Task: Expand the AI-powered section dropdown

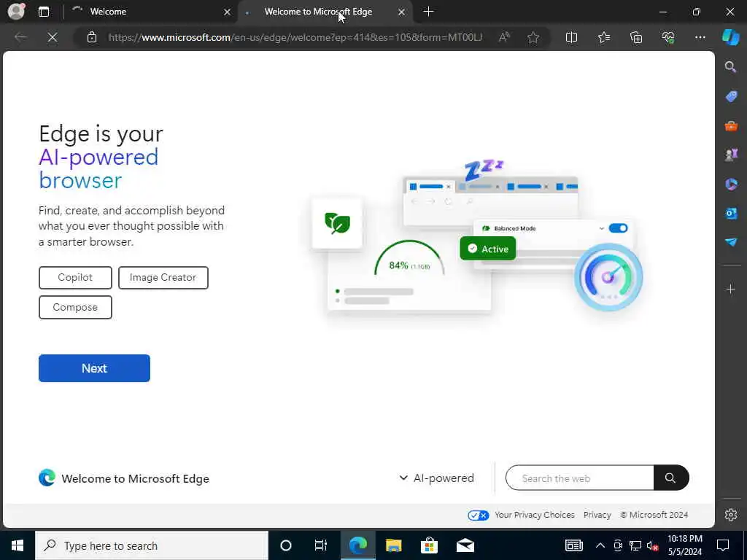Action: point(437,478)
